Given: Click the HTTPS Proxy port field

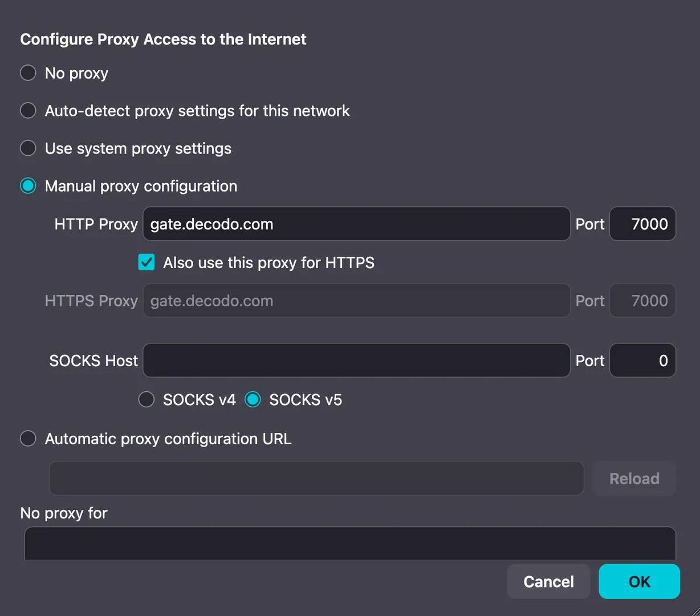Looking at the screenshot, I should [642, 301].
